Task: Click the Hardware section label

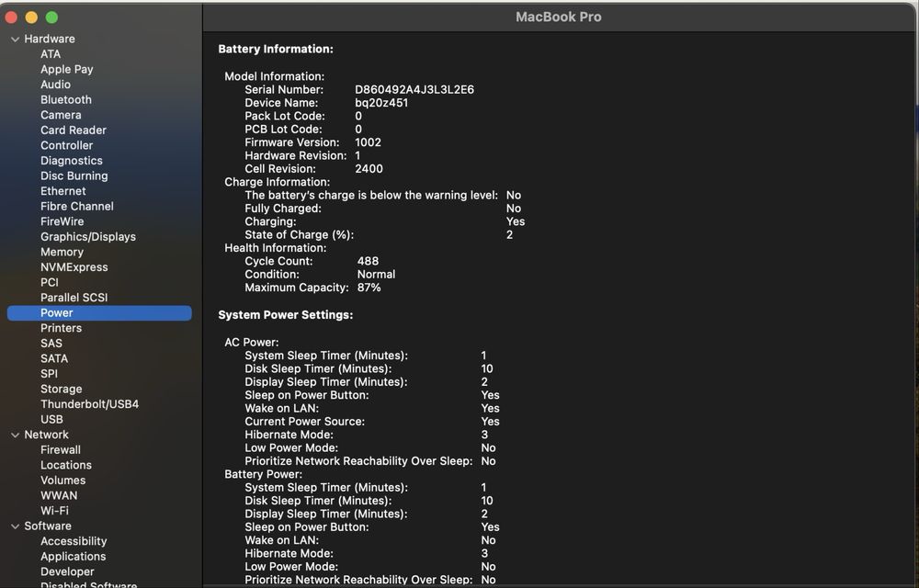Action: (x=50, y=39)
